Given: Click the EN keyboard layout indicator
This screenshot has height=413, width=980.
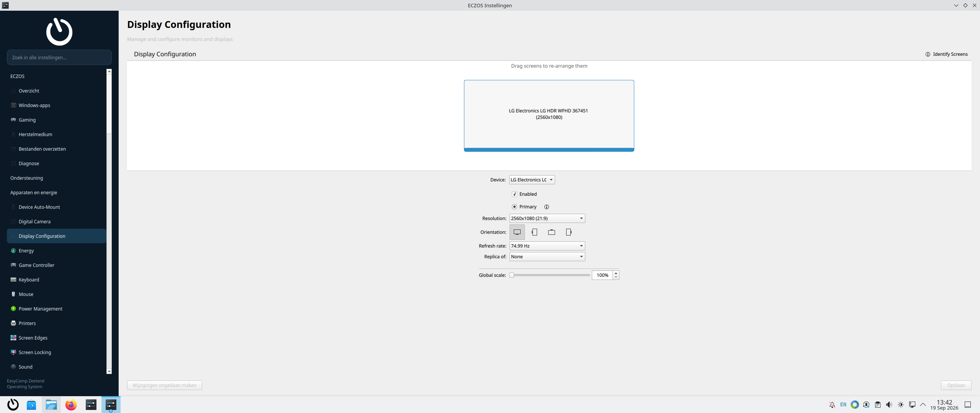Looking at the screenshot, I should click(843, 405).
